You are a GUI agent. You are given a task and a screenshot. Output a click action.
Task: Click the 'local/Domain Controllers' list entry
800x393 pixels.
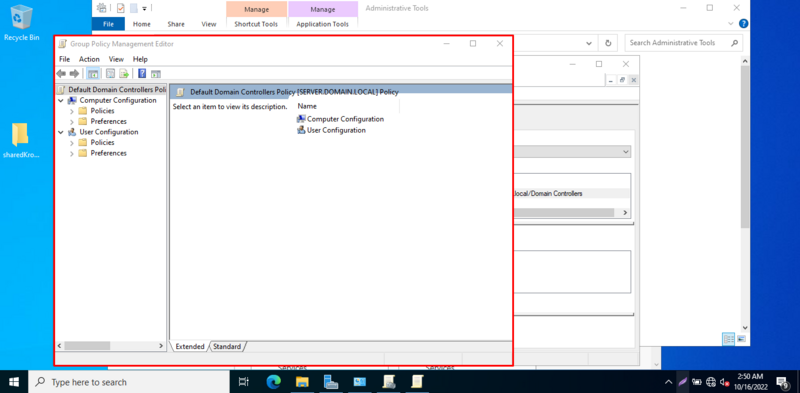pyautogui.click(x=549, y=194)
